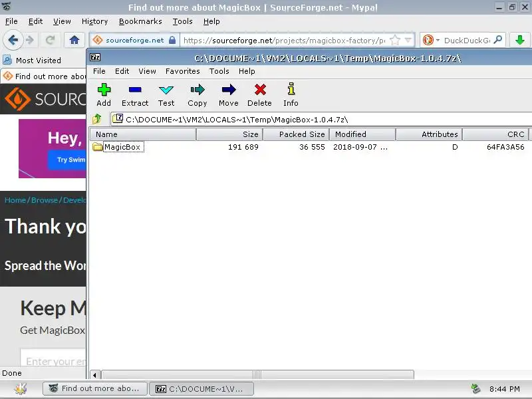The image size is (532, 399).
Task: Open the 7-Zip Favorites menu
Action: pos(182,71)
